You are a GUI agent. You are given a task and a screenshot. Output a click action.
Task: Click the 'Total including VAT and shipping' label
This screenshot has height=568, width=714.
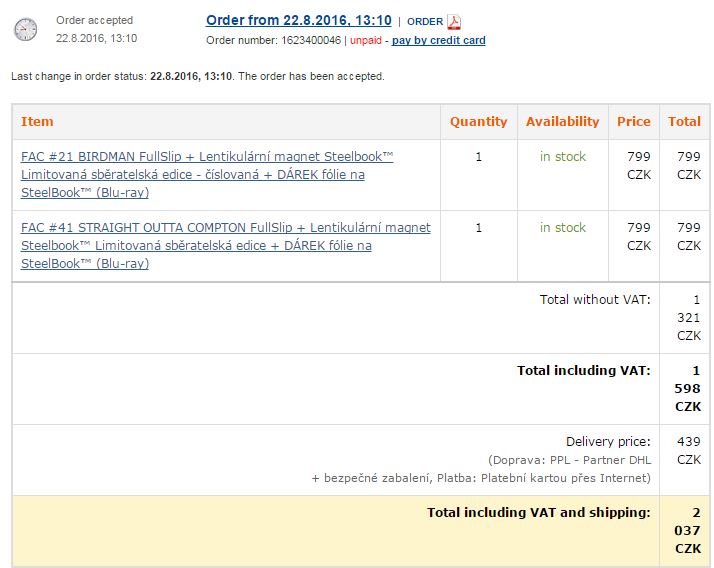pos(538,512)
